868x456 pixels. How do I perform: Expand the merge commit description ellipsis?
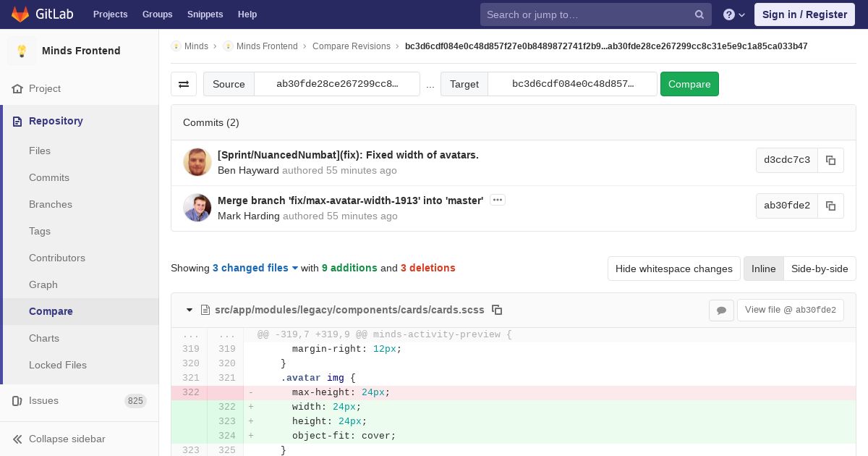[x=497, y=200]
